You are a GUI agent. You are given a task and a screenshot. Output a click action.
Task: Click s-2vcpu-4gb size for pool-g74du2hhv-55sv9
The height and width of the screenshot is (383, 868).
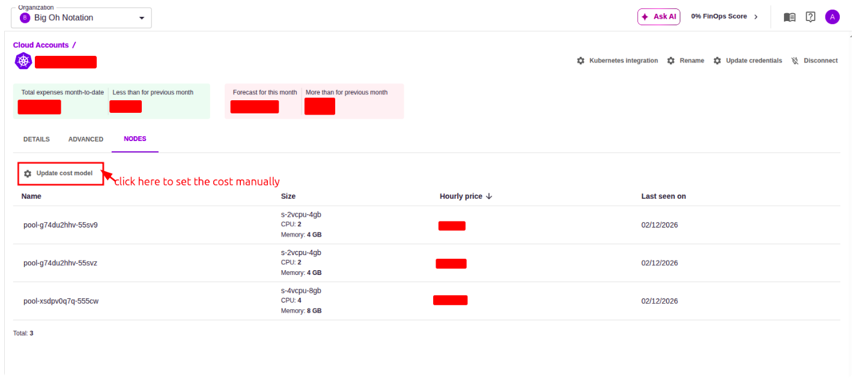301,215
